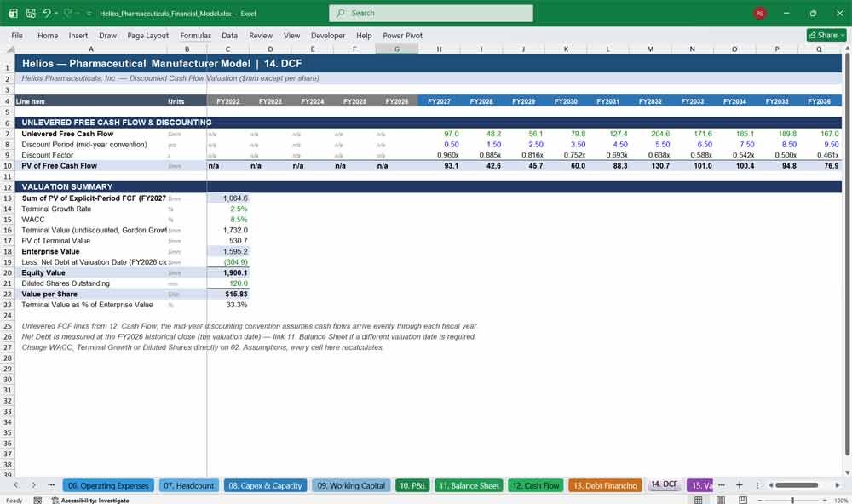Open the Review ribbon tab
This screenshot has height=504, width=852.
click(261, 35)
